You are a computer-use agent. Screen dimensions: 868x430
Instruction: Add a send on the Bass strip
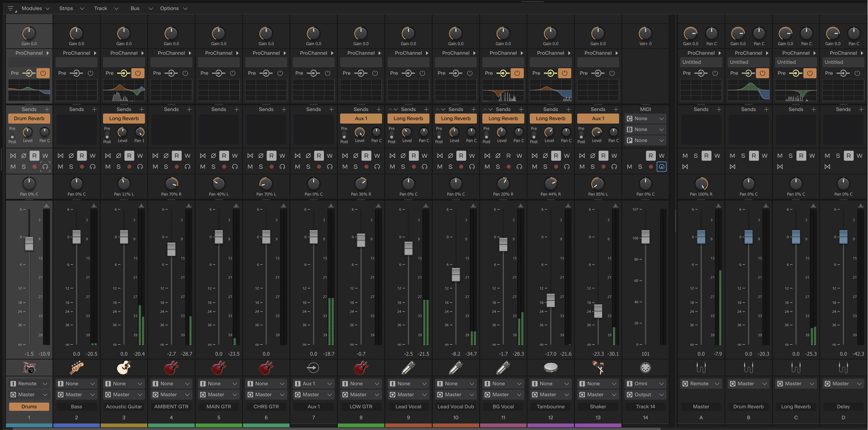pyautogui.click(x=94, y=109)
